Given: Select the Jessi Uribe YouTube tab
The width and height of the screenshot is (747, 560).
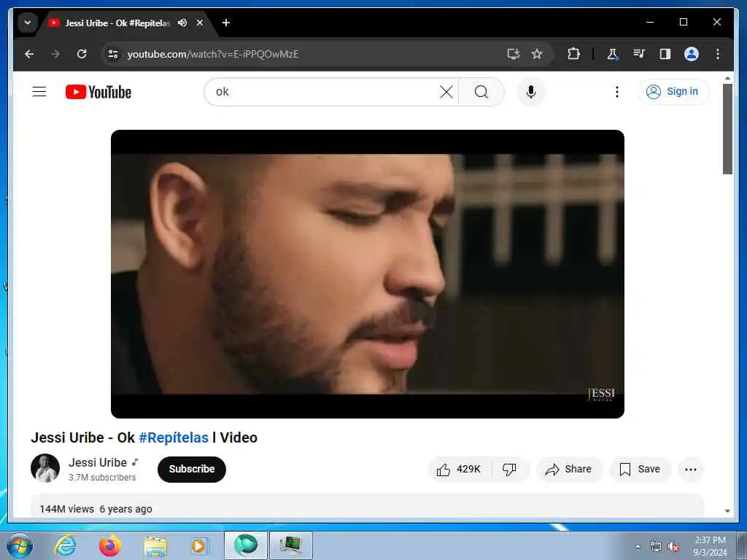Looking at the screenshot, I should [x=117, y=23].
